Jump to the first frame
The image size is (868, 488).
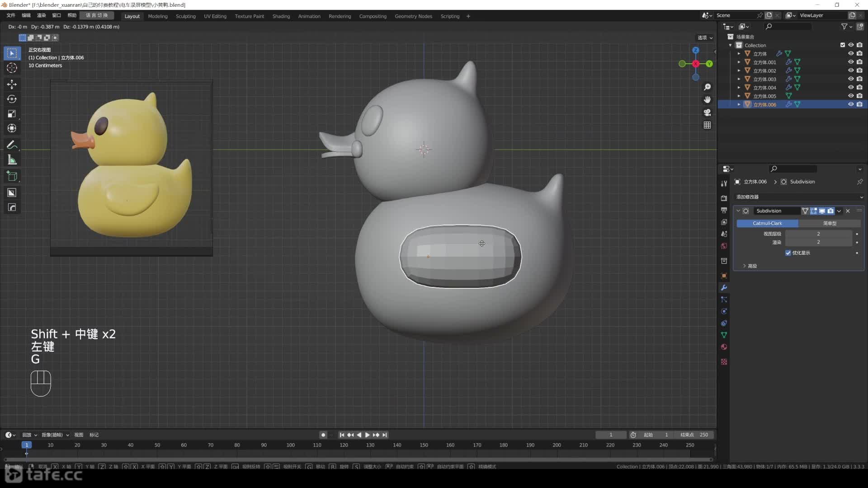342,435
